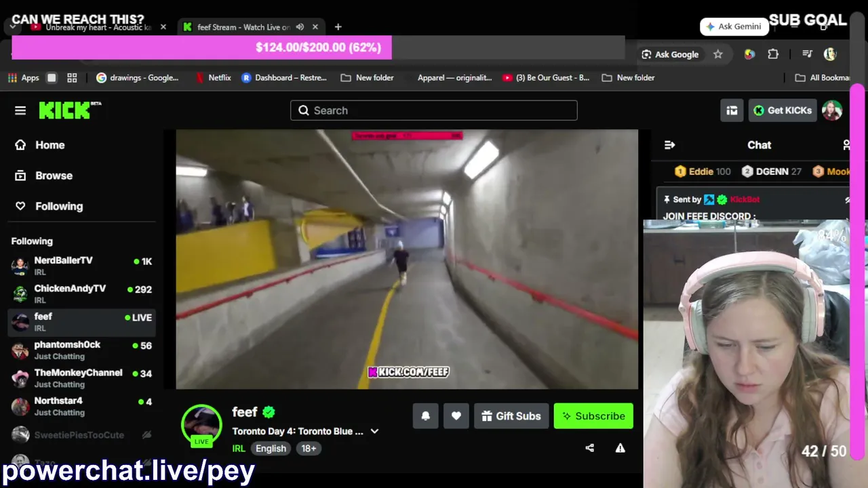868x488 pixels.
Task: Click the DGENN leaderboard entry in chat
Action: (772, 171)
